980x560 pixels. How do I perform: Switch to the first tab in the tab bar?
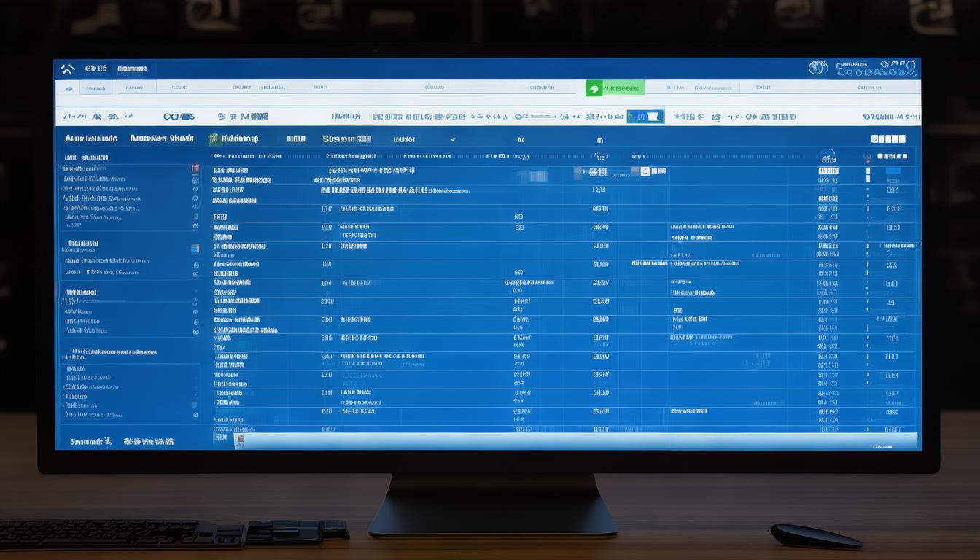coord(96,88)
